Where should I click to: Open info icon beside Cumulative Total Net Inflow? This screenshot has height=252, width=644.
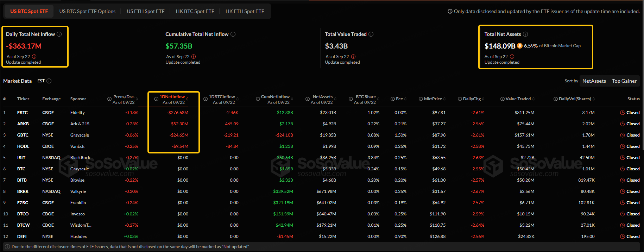pyautogui.click(x=233, y=34)
